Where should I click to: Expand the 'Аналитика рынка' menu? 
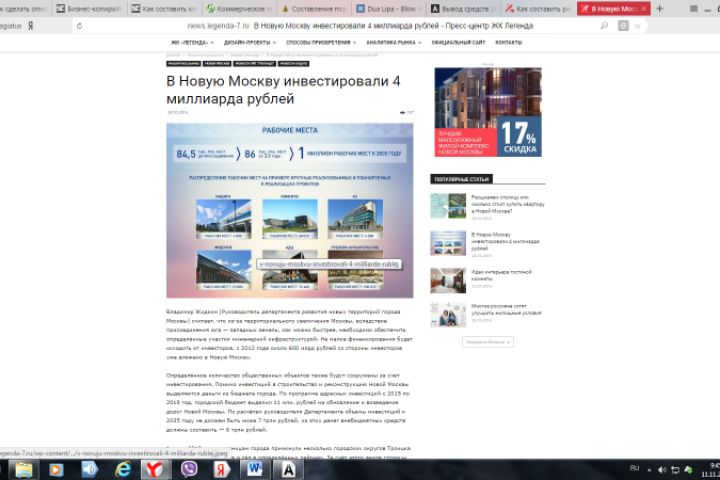point(394,43)
